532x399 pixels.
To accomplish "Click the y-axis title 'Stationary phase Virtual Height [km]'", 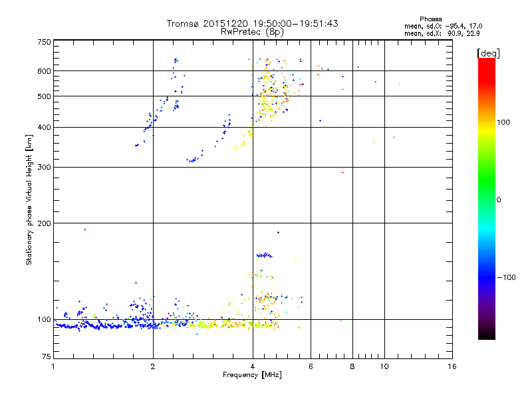I will pyautogui.click(x=29, y=199).
